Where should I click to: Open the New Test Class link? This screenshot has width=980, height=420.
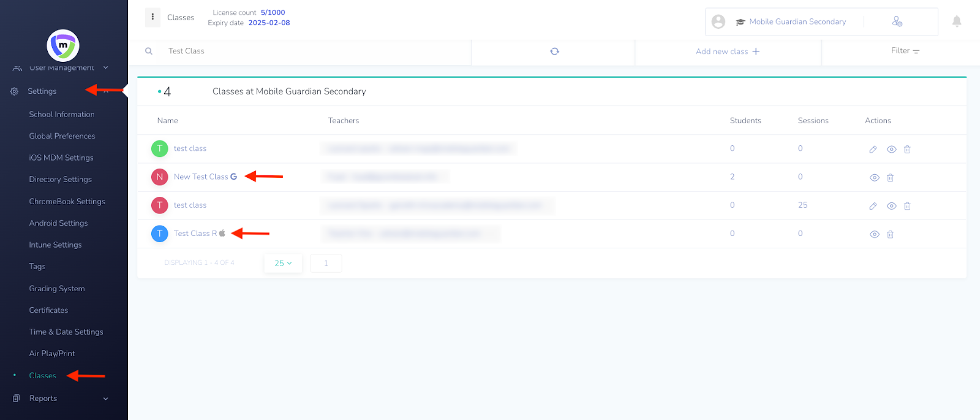click(x=201, y=177)
